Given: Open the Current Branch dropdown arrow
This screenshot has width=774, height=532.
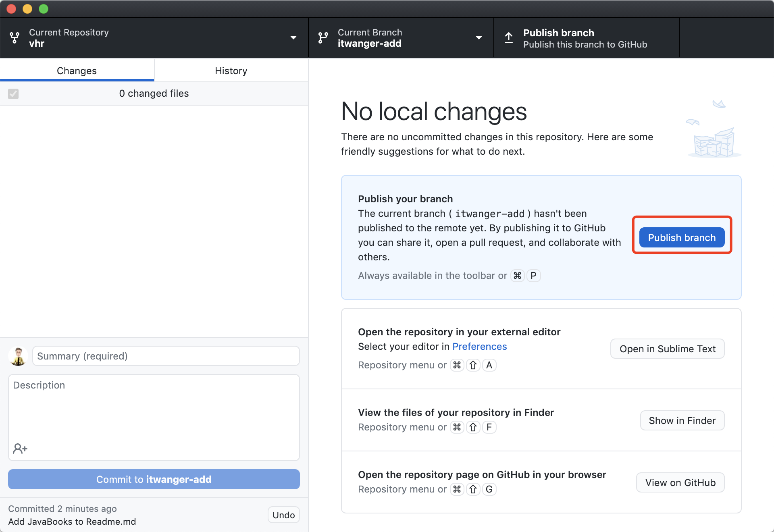Looking at the screenshot, I should (x=479, y=38).
